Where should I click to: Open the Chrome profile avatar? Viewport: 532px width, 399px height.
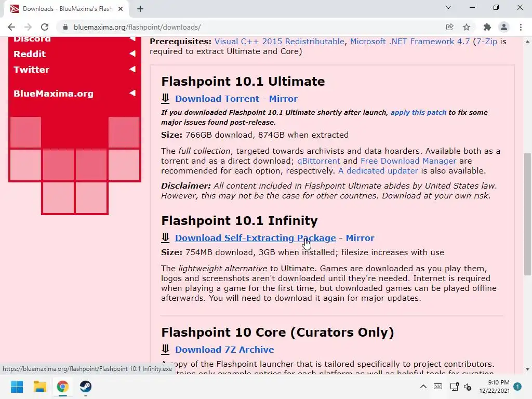(504, 27)
